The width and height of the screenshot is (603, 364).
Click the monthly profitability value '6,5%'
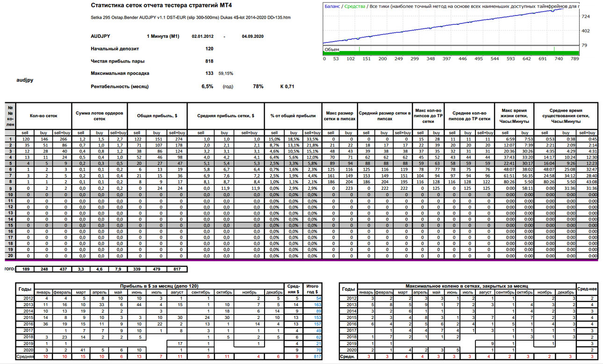(208, 86)
